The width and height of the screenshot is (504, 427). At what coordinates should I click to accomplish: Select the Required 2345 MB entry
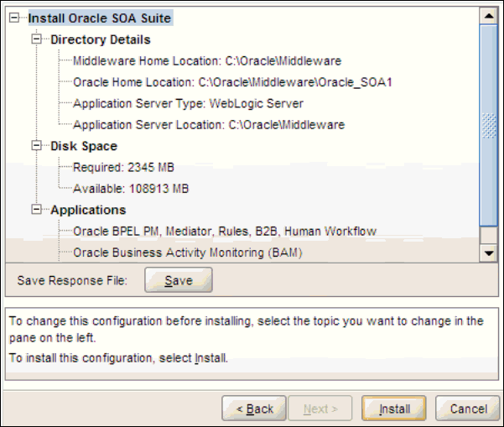(123, 167)
